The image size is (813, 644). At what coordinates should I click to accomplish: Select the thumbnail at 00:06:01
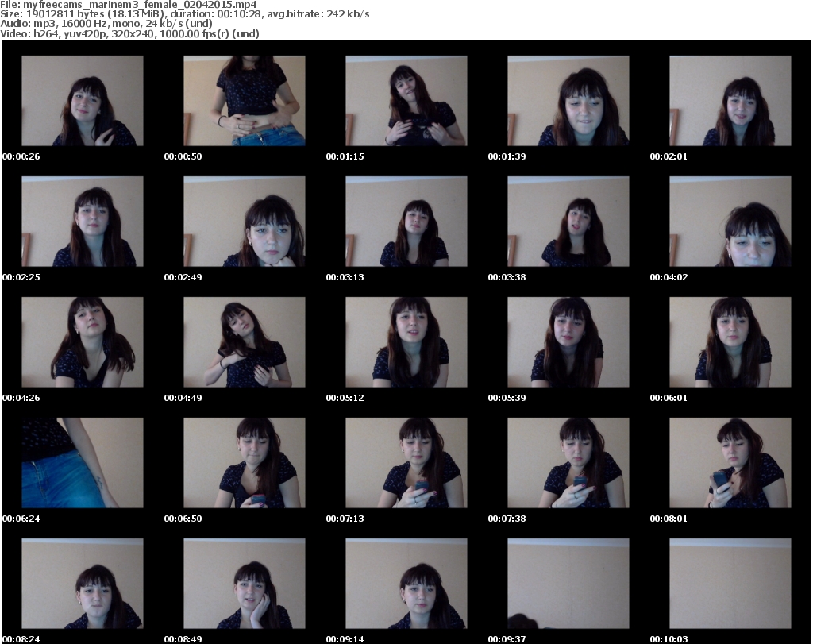point(730,342)
